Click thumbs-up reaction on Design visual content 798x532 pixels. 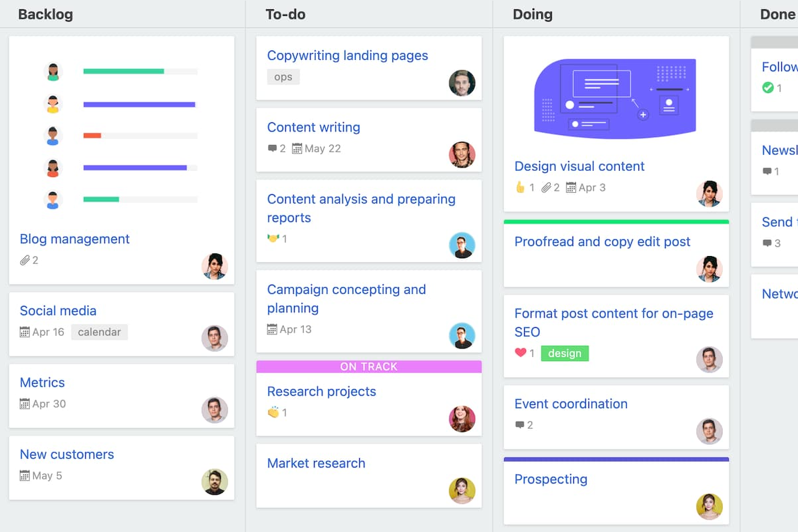520,188
